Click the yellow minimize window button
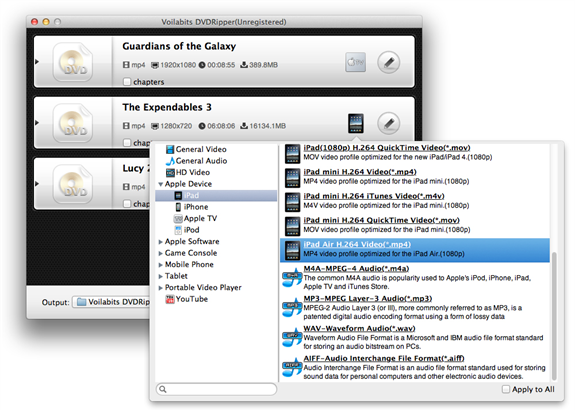This screenshot has width=575, height=411. tap(46, 22)
